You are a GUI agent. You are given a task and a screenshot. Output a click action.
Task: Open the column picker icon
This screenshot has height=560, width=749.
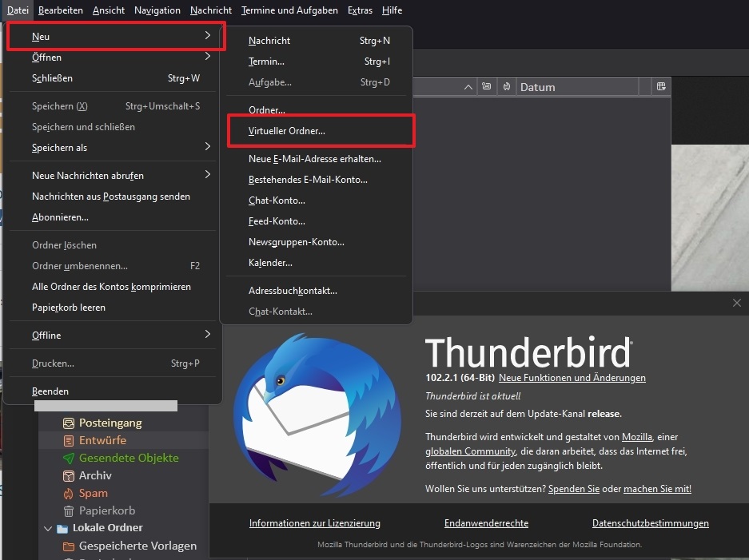click(661, 86)
